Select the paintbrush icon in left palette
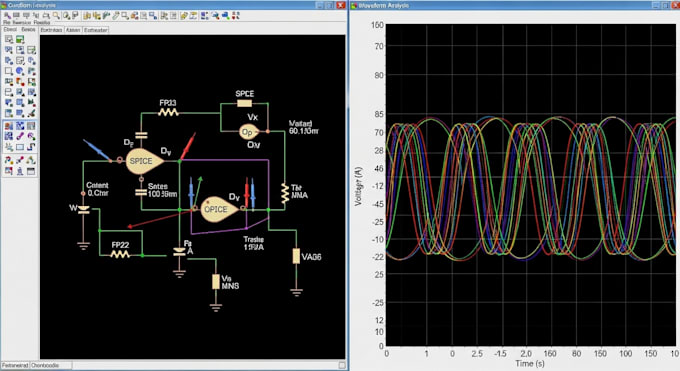 (31, 113)
